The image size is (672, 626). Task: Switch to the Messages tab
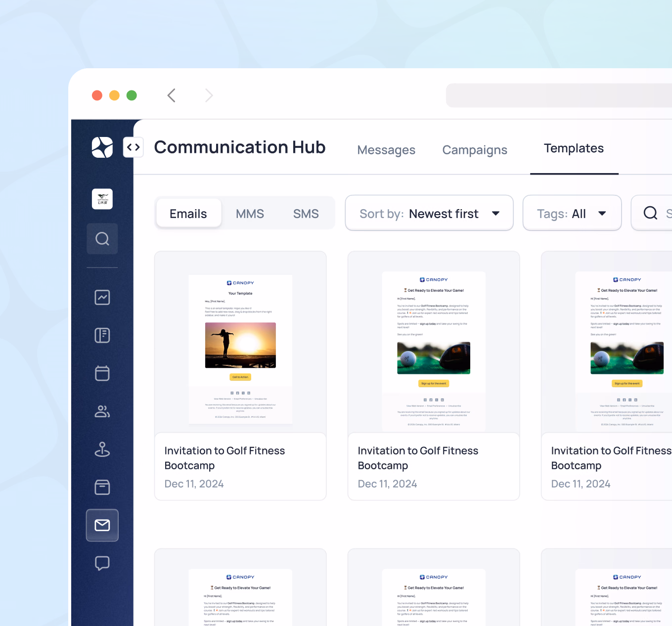pyautogui.click(x=386, y=150)
